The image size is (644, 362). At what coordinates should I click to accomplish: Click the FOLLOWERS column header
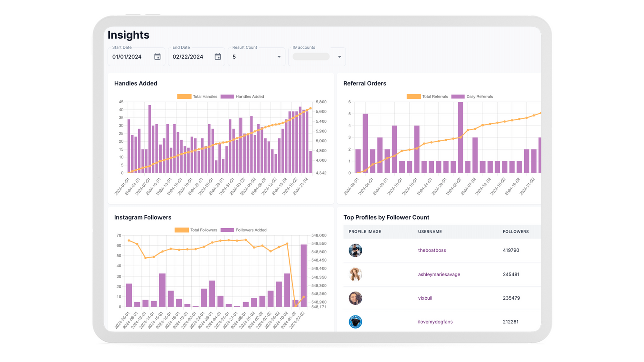(x=515, y=232)
